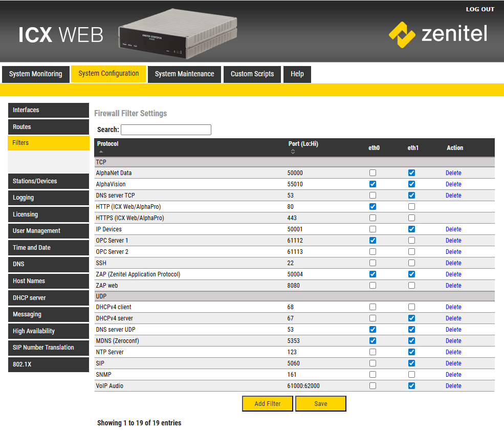The width and height of the screenshot is (504, 431).
Task: Delete the ZAP web filter
Action: point(453,286)
